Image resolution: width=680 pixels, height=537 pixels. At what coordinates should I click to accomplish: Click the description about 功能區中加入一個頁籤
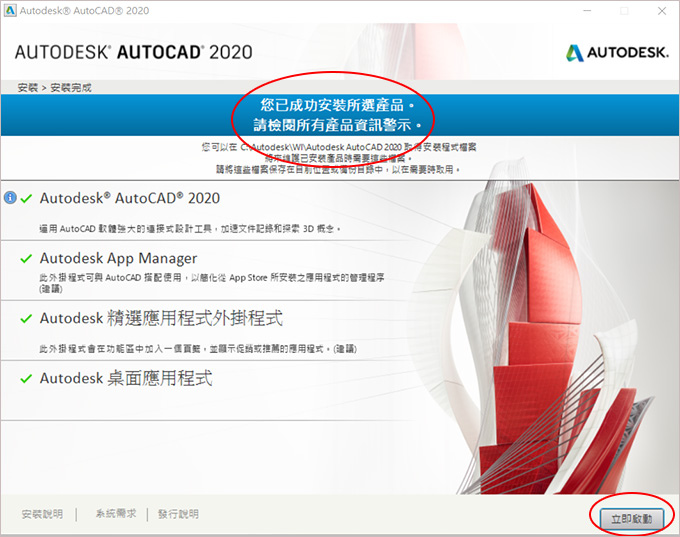click(198, 349)
